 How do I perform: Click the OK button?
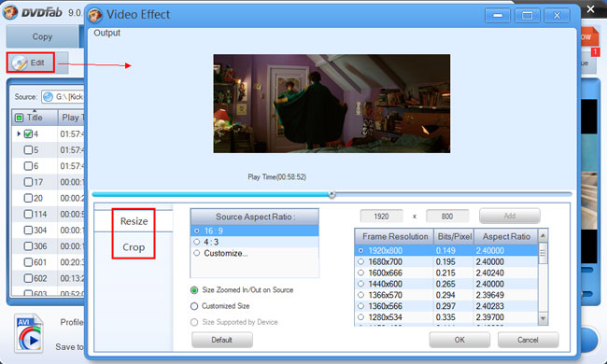(459, 340)
